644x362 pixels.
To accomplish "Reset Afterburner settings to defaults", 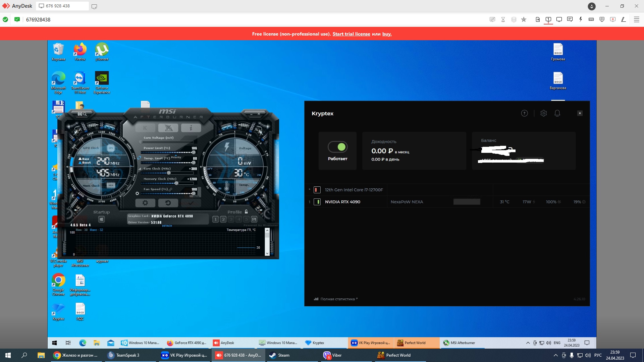I will tap(168, 203).
